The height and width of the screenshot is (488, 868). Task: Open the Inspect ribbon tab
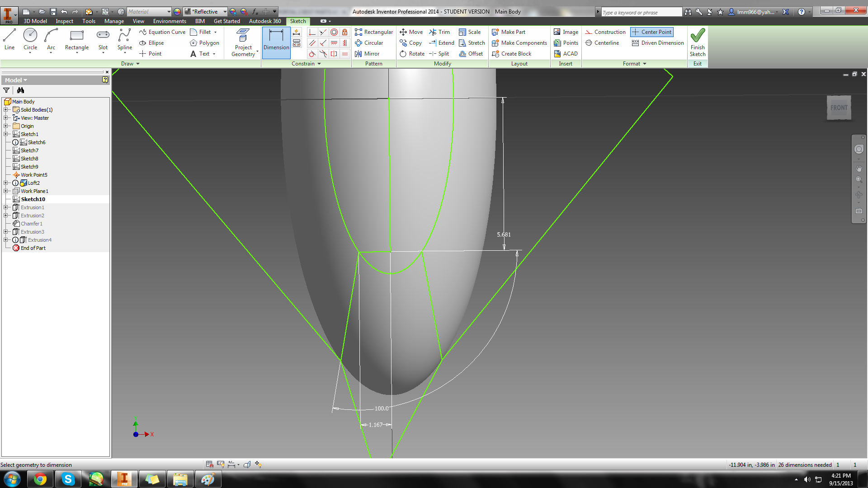click(64, 21)
